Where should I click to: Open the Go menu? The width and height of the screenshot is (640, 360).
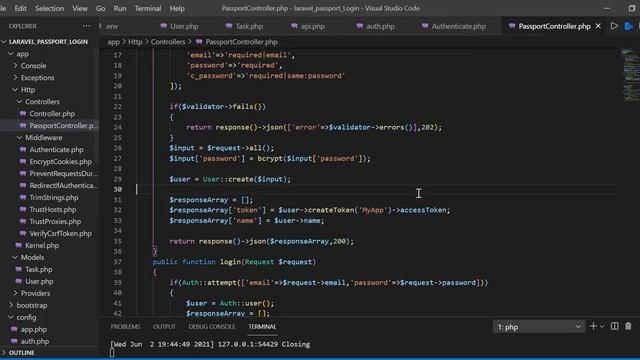(x=100, y=8)
